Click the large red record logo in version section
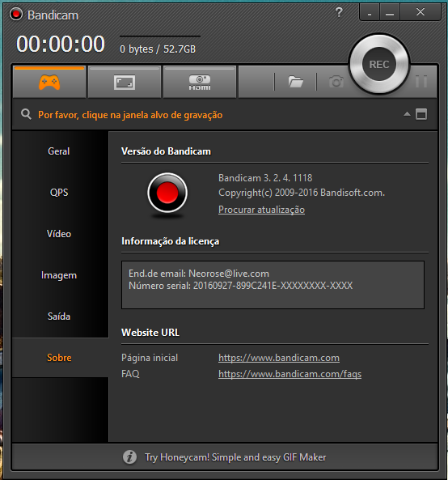 click(167, 193)
